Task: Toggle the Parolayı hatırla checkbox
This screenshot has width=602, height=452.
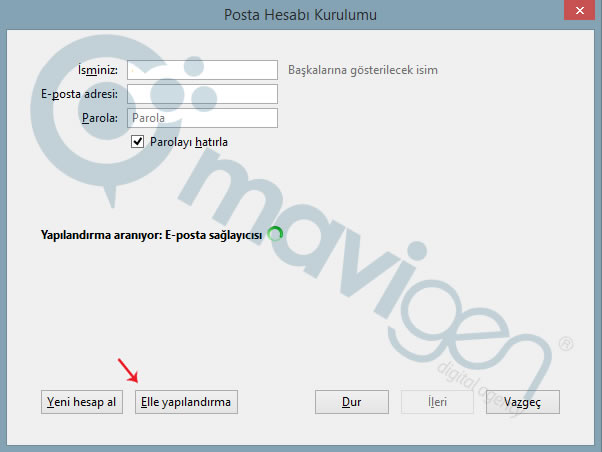Action: (137, 142)
